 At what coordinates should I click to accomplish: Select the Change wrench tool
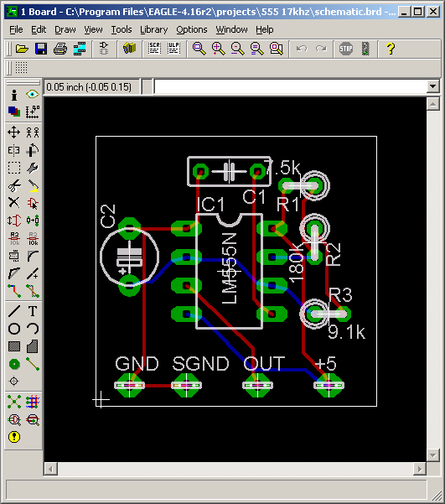pyautogui.click(x=33, y=168)
